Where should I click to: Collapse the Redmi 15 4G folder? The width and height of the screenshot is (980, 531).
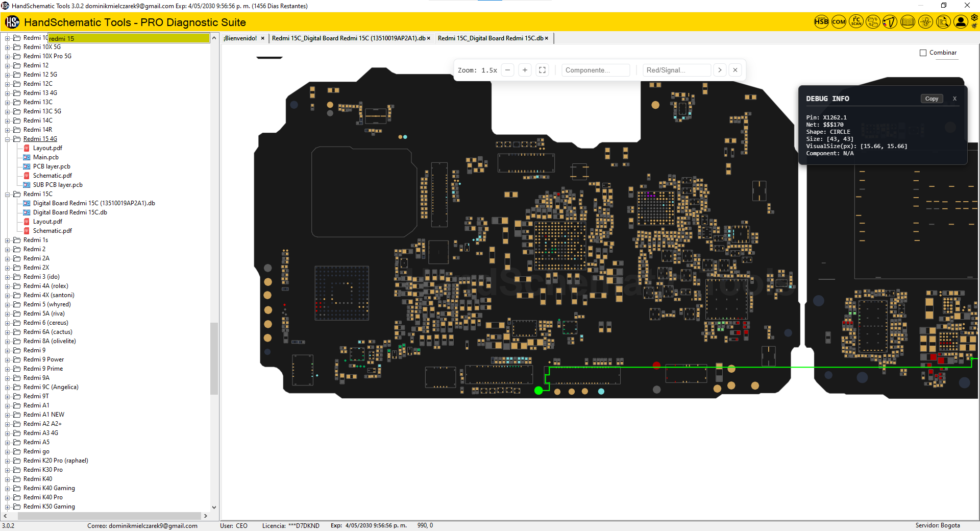8,139
